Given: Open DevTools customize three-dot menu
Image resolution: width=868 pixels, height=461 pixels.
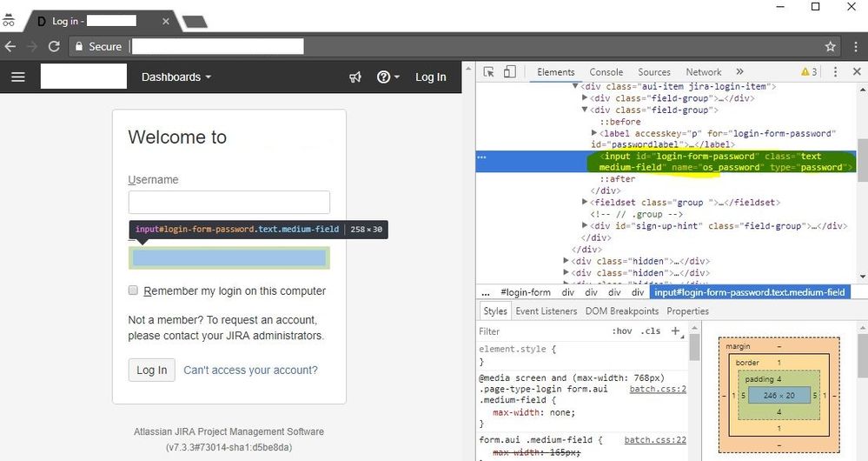Looking at the screenshot, I should pos(835,72).
